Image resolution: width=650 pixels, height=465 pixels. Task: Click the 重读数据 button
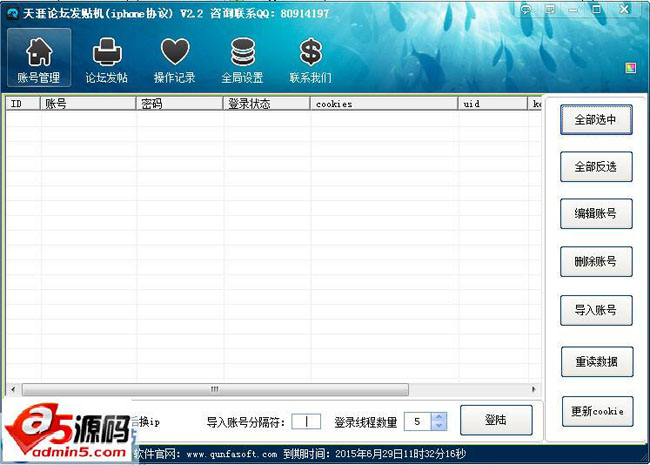(597, 362)
